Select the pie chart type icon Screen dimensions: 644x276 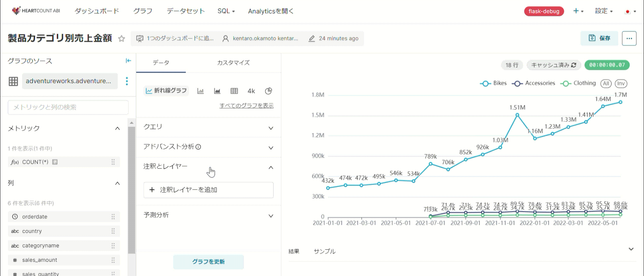[x=268, y=91]
